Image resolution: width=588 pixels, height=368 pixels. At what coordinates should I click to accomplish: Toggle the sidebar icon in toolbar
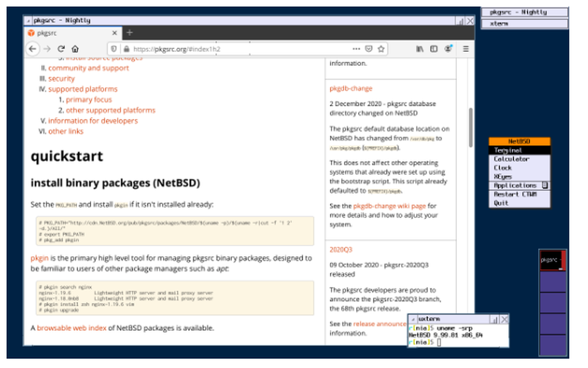pos(434,49)
